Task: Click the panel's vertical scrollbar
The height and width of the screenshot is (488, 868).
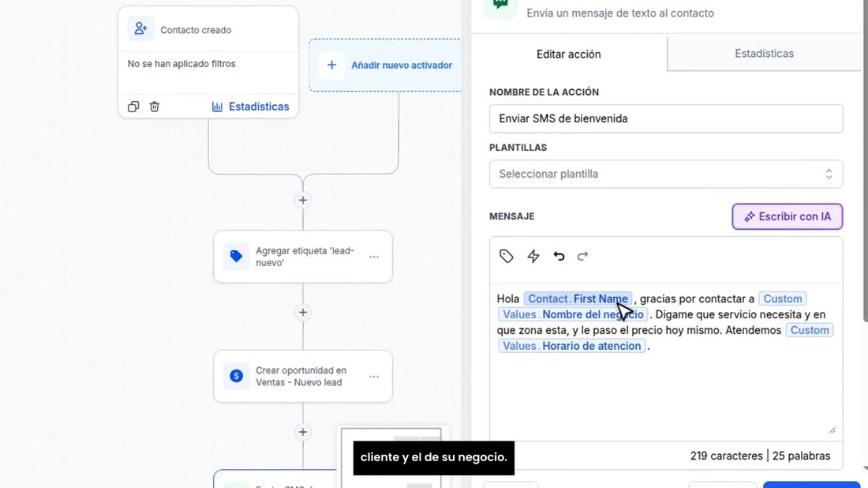Action: point(865,160)
